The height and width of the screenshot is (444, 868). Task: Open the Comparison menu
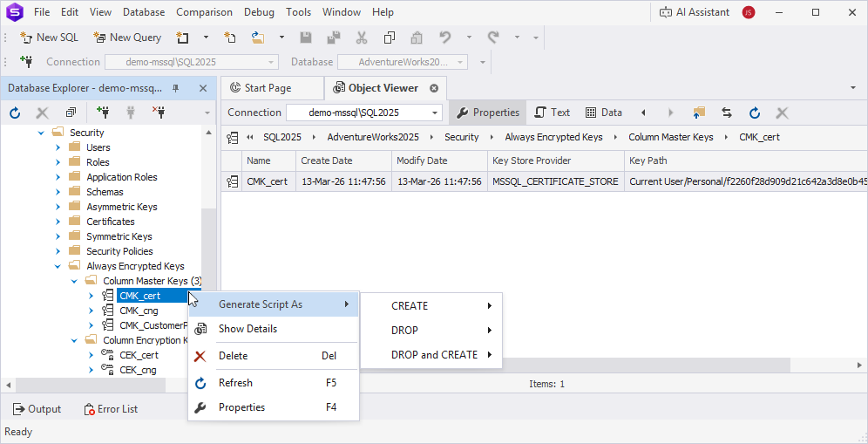tap(204, 12)
